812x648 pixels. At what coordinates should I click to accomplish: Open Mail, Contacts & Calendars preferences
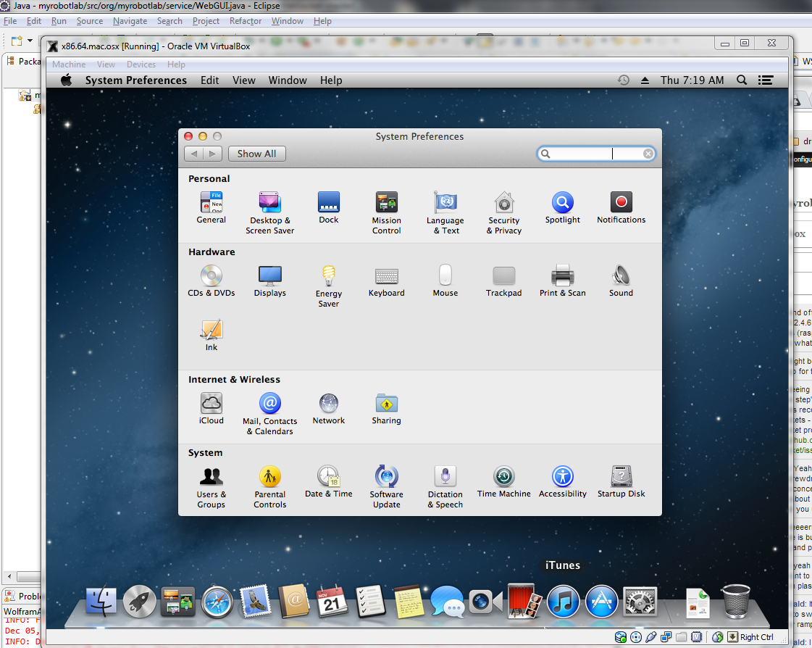tap(269, 413)
